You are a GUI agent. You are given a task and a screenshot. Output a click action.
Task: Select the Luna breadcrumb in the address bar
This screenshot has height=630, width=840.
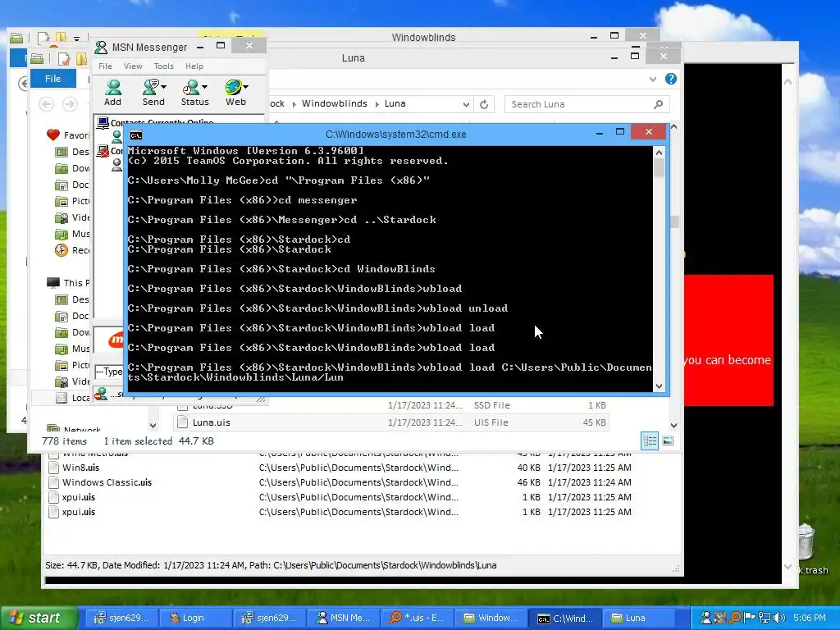click(x=395, y=104)
